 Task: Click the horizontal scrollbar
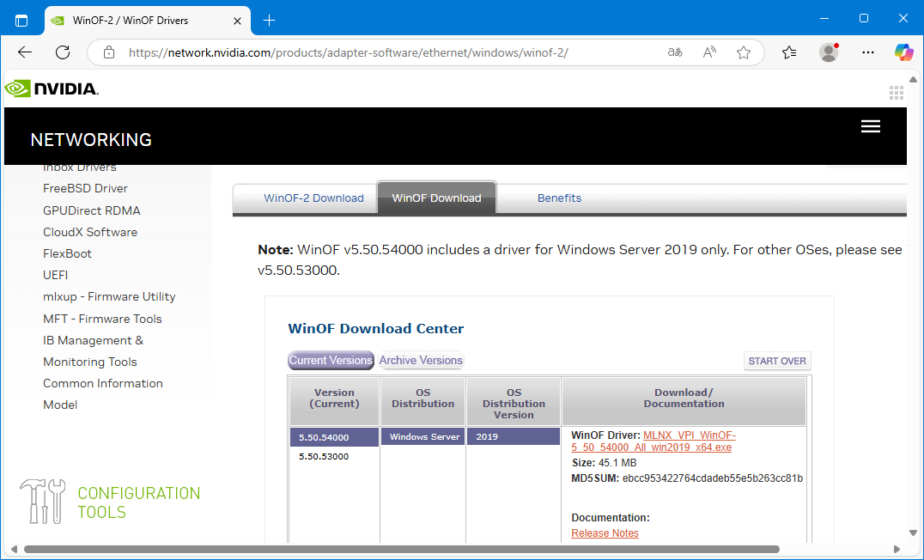(x=401, y=549)
